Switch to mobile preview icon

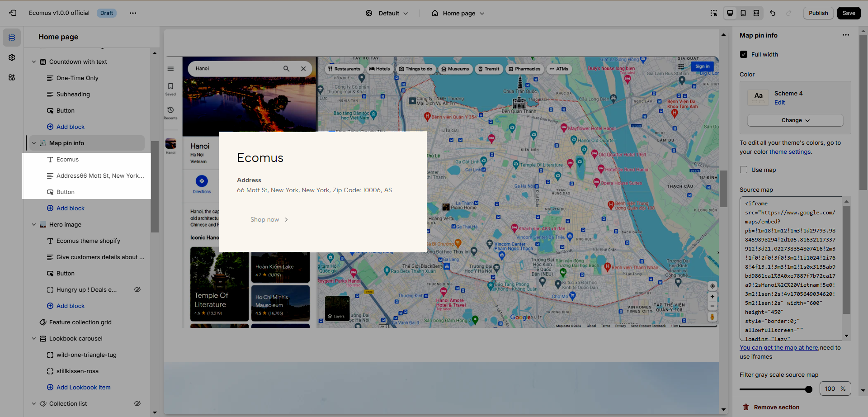[x=743, y=13]
